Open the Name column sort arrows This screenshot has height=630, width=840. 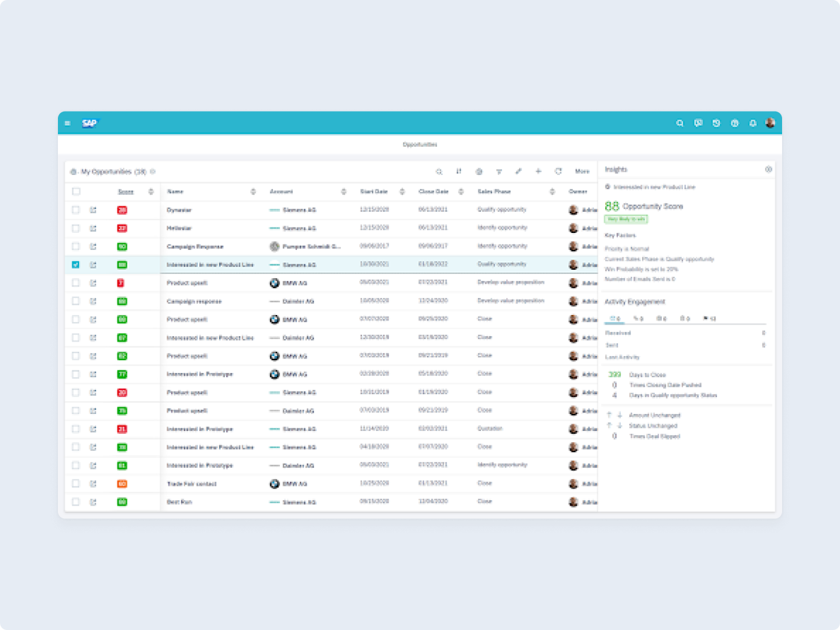[253, 191]
